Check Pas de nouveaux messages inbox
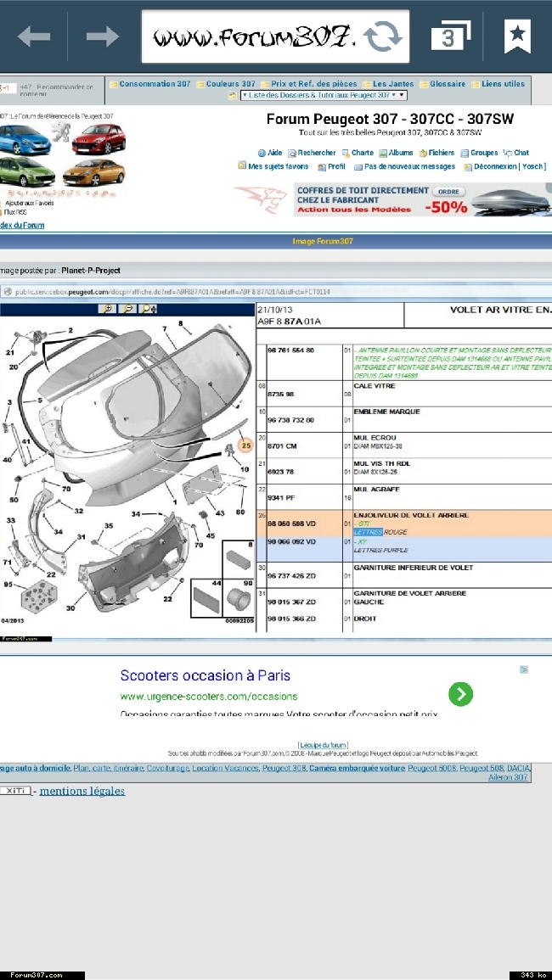552x980 pixels. 405,167
